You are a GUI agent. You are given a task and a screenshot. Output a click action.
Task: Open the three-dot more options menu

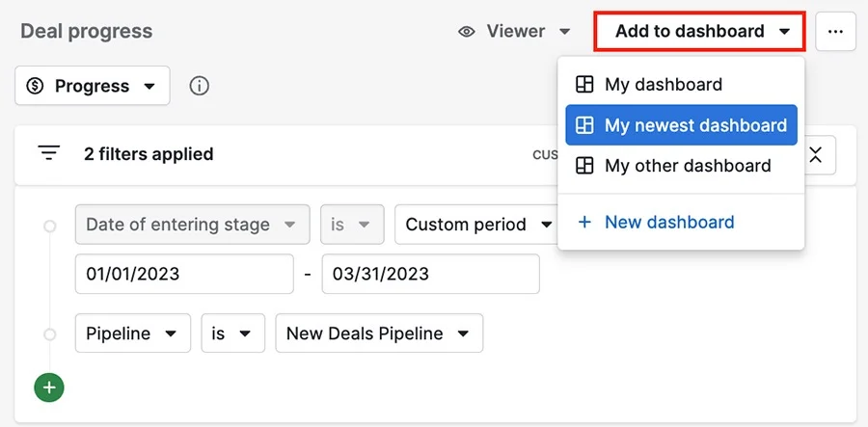[x=835, y=32]
